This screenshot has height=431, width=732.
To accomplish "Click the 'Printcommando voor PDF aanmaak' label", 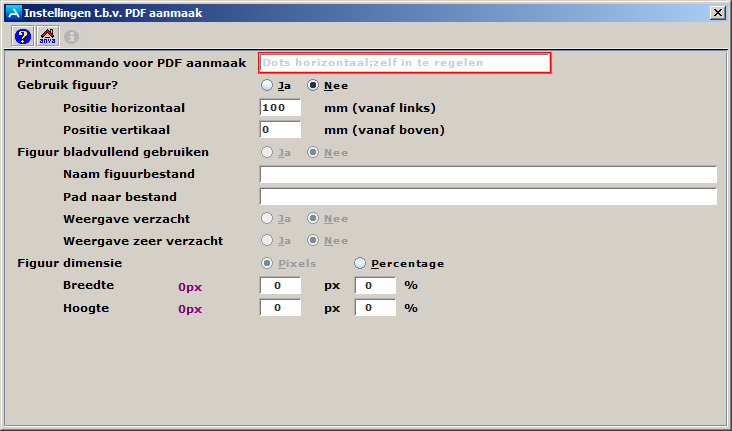I will 132,63.
